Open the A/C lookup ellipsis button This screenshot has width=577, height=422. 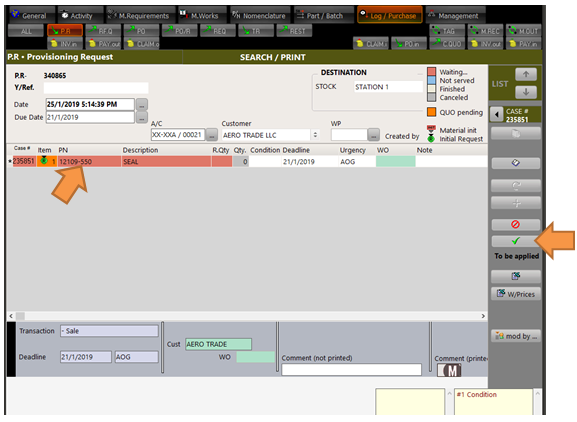click(x=212, y=135)
